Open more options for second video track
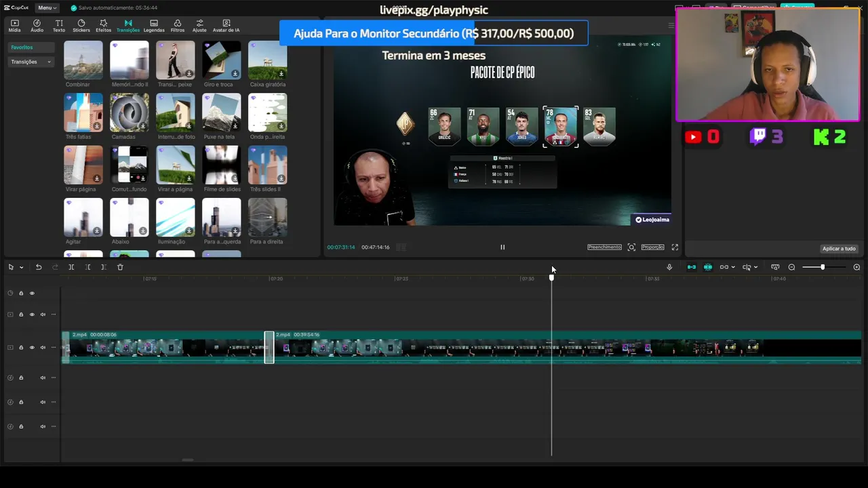 54,314
